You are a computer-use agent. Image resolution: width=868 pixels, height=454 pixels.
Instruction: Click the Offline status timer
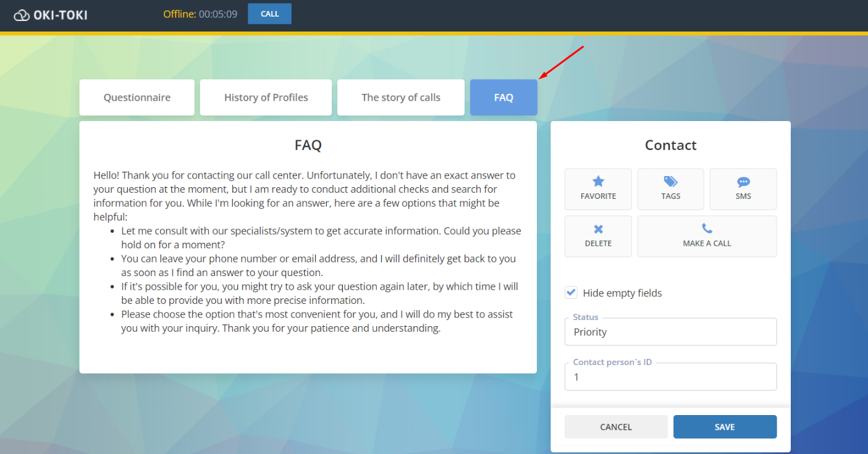(x=200, y=14)
